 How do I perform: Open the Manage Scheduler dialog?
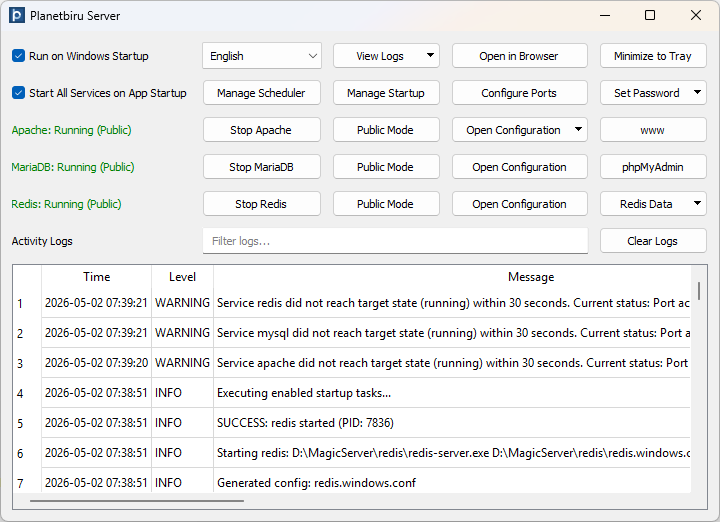click(x=261, y=93)
